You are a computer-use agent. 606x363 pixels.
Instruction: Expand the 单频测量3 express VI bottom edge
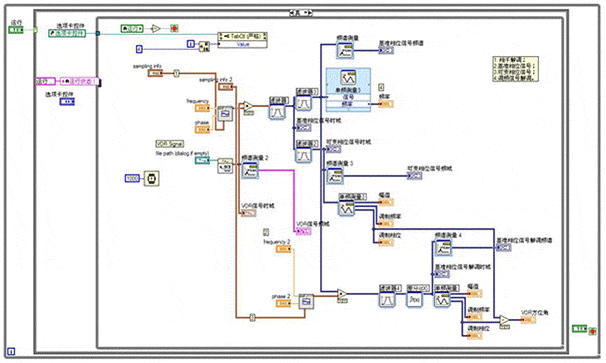point(348,110)
